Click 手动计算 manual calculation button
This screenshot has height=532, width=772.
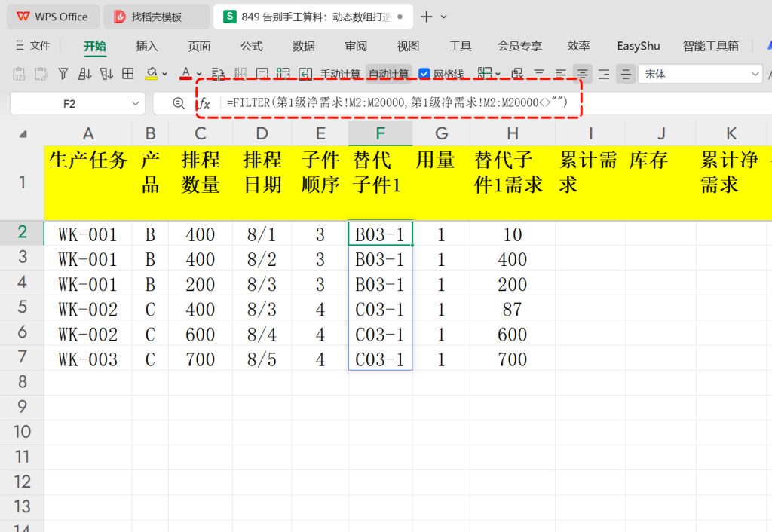coord(340,75)
